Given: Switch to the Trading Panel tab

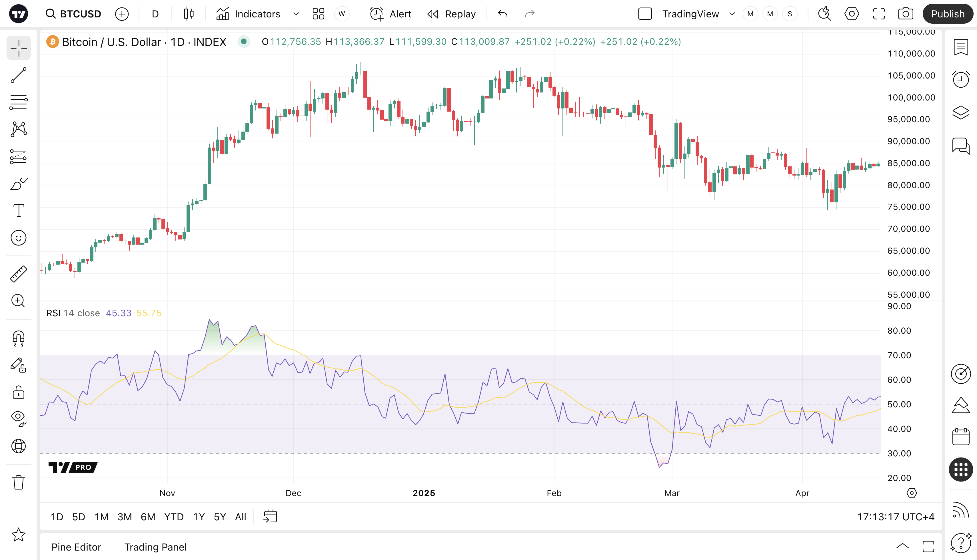Looking at the screenshot, I should tap(155, 547).
